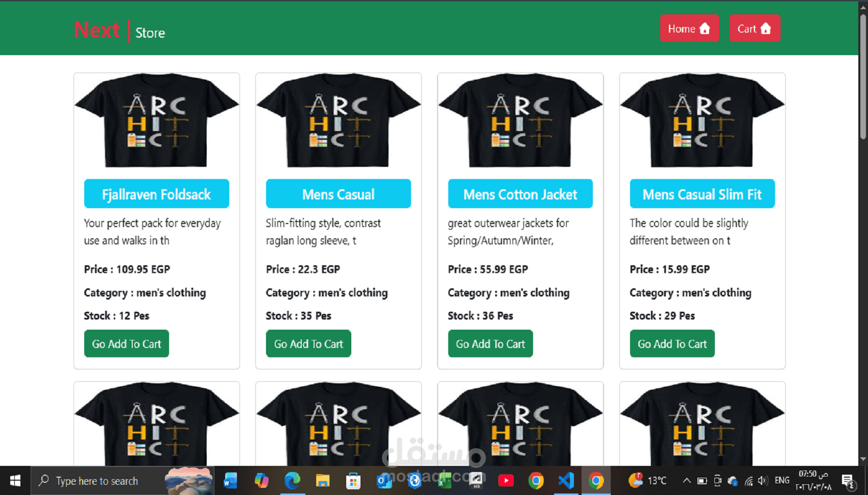Open Outlook from the taskbar
868x495 pixels.
[x=384, y=480]
